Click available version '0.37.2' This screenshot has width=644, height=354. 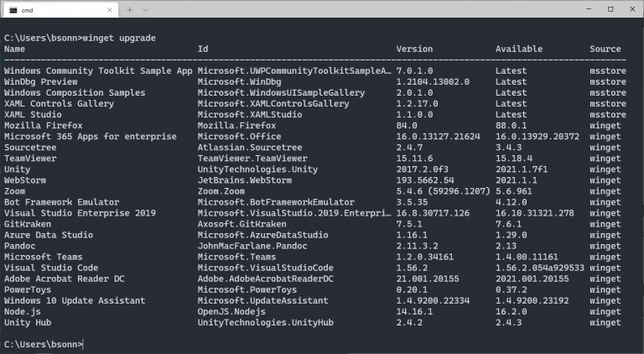(x=512, y=289)
